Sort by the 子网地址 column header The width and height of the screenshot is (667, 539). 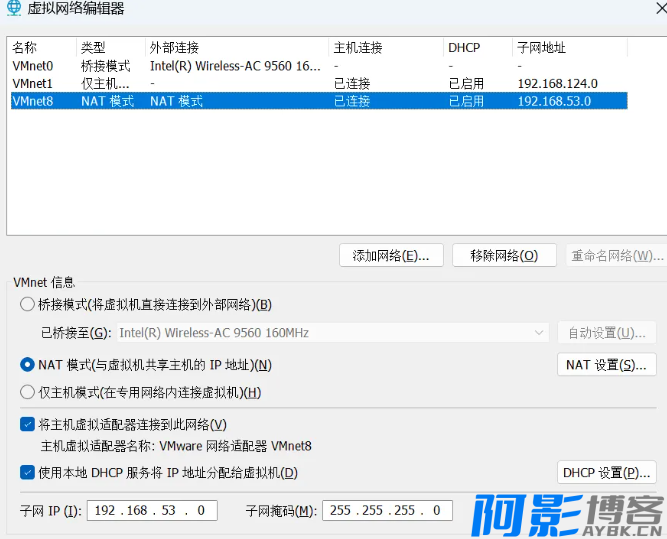click(x=541, y=47)
